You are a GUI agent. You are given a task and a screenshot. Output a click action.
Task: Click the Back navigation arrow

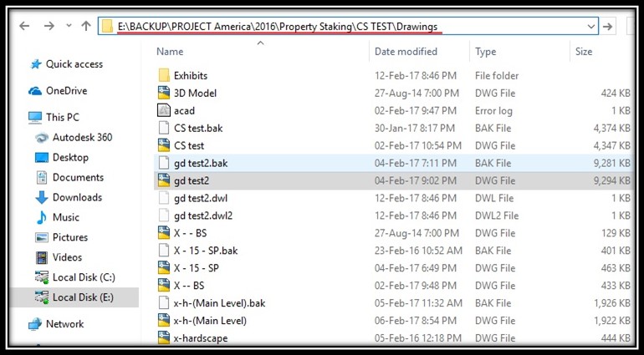[24, 26]
